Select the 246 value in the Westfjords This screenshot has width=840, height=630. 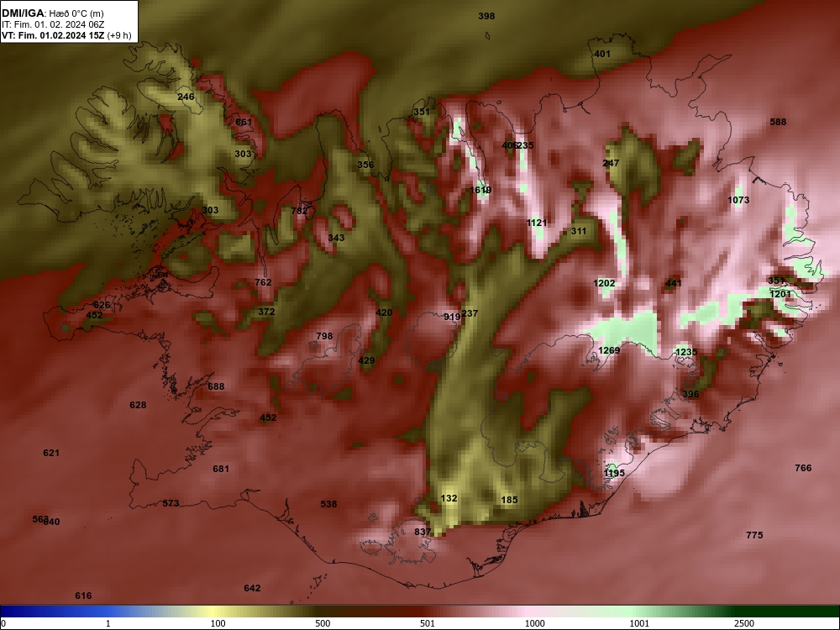(186, 97)
